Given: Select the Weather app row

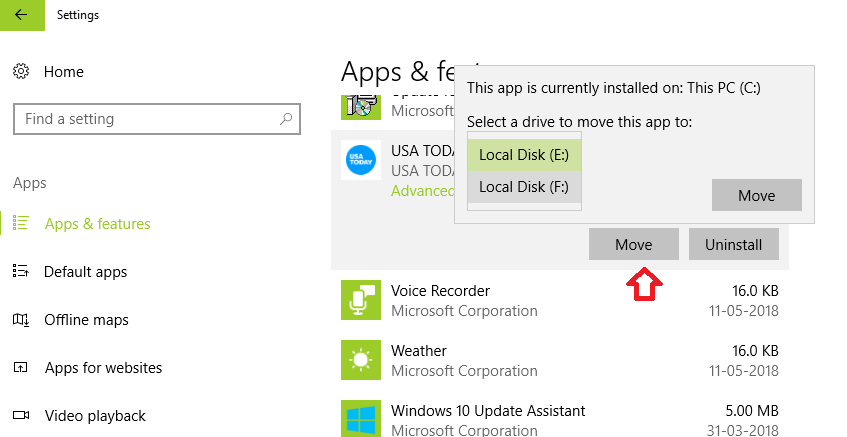Looking at the screenshot, I should click(x=560, y=360).
